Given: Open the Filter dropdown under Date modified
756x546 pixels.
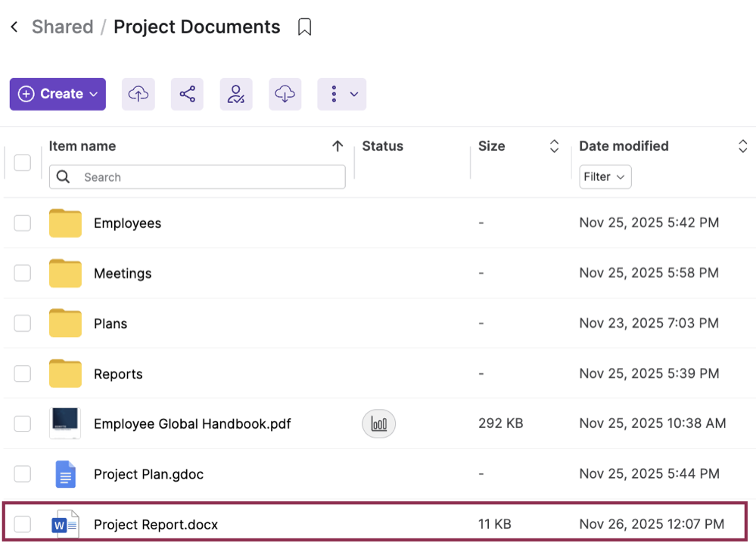Looking at the screenshot, I should click(605, 176).
